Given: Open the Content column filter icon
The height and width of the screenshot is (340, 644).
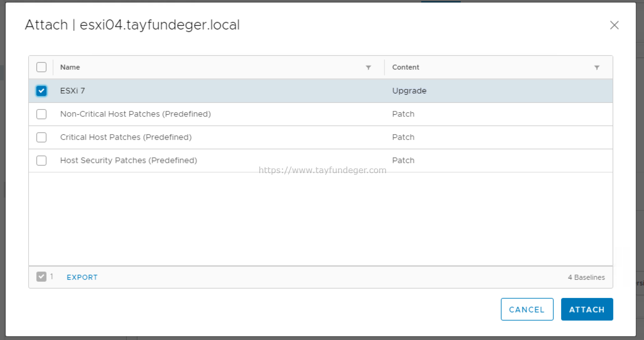Looking at the screenshot, I should 597,67.
